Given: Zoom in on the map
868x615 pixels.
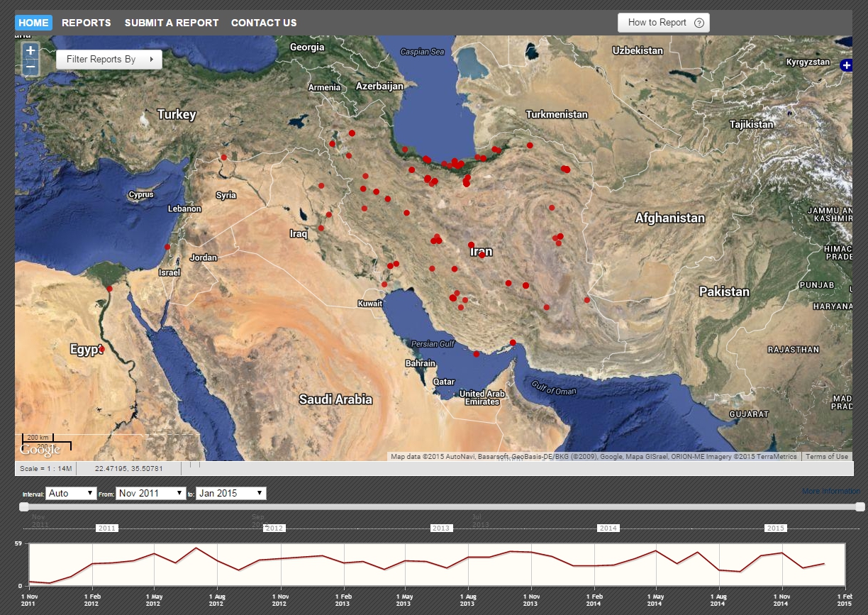Looking at the screenshot, I should click(x=30, y=51).
